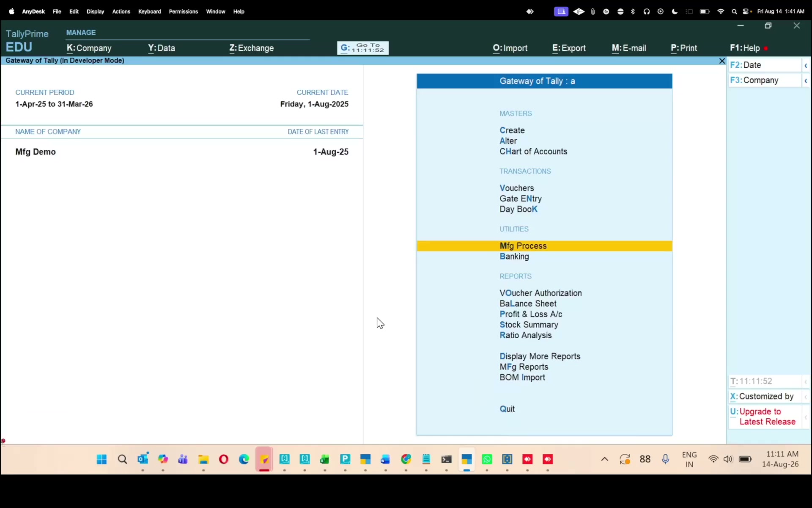Open Stock Summary report
The height and width of the screenshot is (508, 812).
pyautogui.click(x=529, y=325)
